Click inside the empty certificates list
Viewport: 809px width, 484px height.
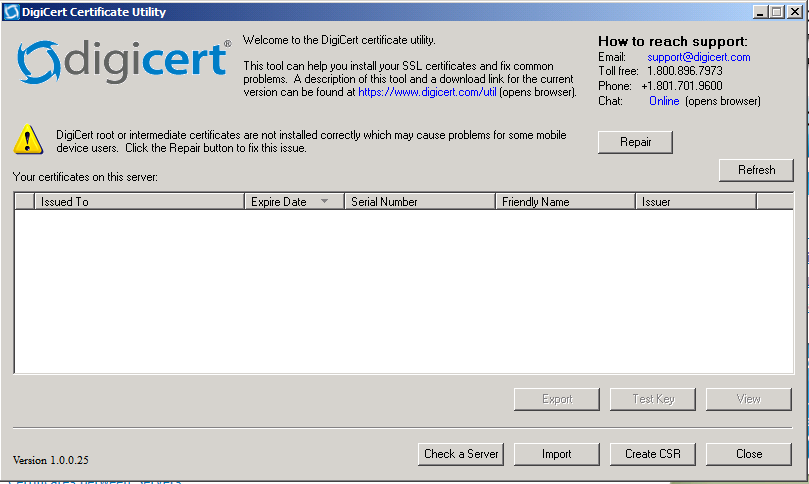pyautogui.click(x=400, y=290)
